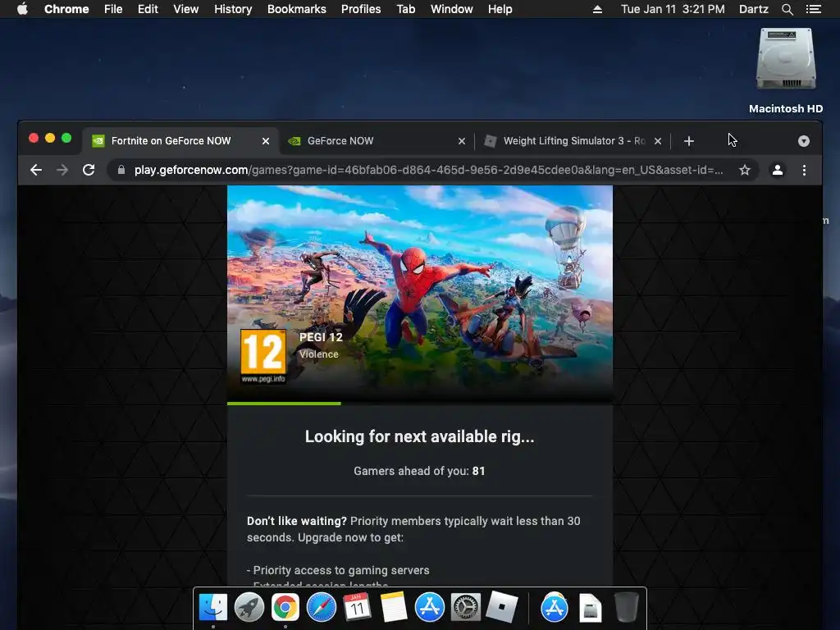Open the Apple menu
The width and height of the screenshot is (840, 630).
pyautogui.click(x=22, y=9)
